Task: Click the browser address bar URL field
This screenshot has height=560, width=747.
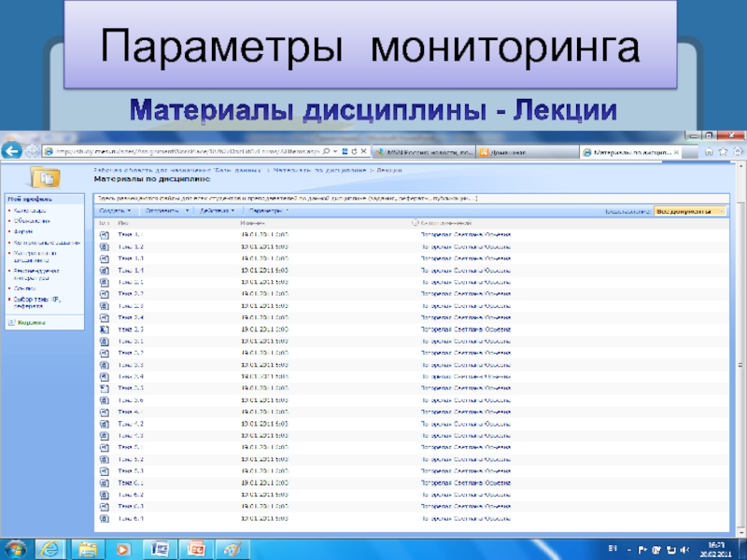Action: point(188,152)
